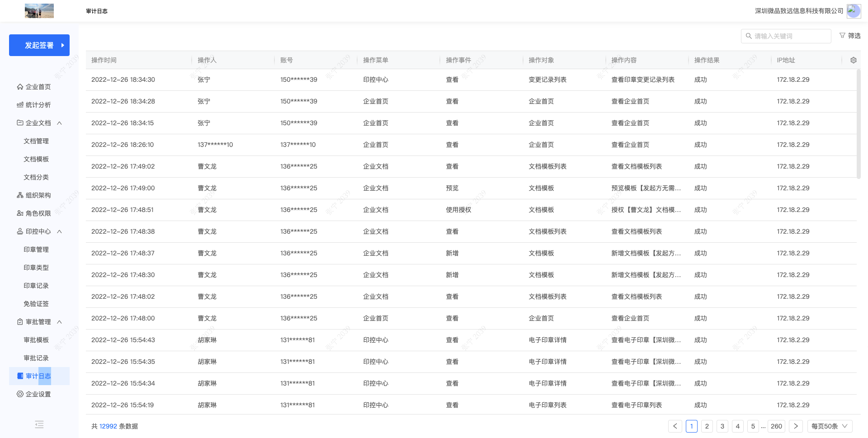The width and height of the screenshot is (868, 438).
Task: Go to page 3
Action: [x=722, y=426]
